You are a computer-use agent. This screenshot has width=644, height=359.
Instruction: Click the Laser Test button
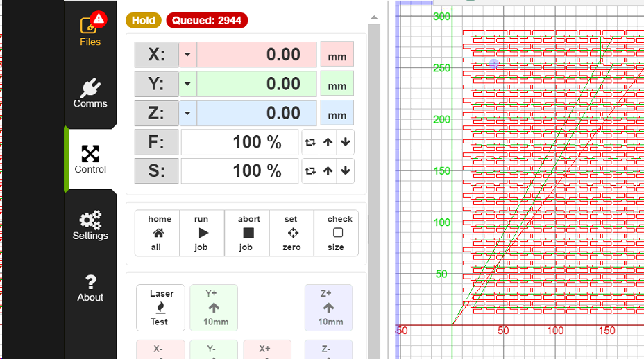coord(160,308)
